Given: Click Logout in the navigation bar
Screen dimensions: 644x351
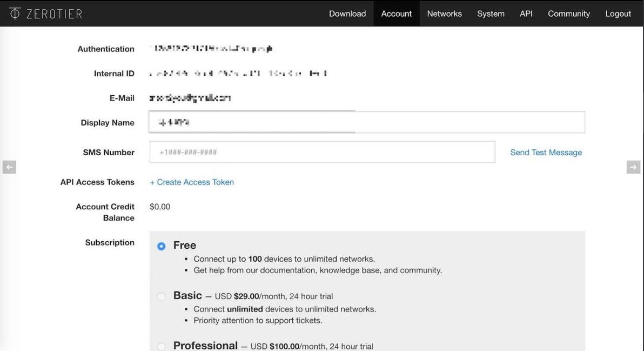Looking at the screenshot, I should (x=618, y=14).
